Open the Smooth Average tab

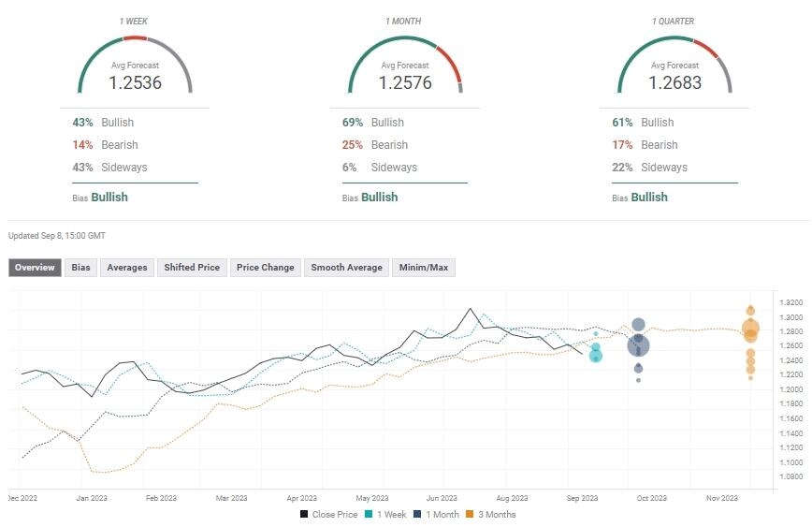point(346,268)
